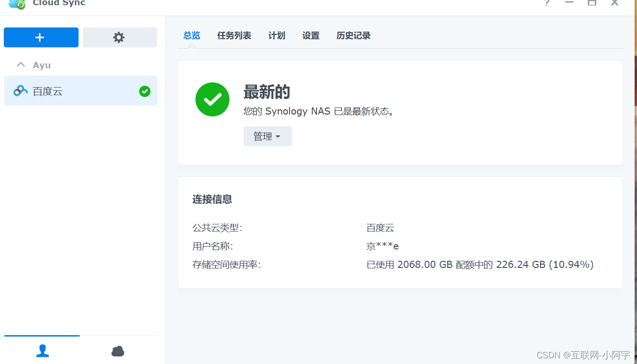Viewport: 637px width, 364px height.
Task: Add a new connection with the plus button
Action: (x=41, y=37)
